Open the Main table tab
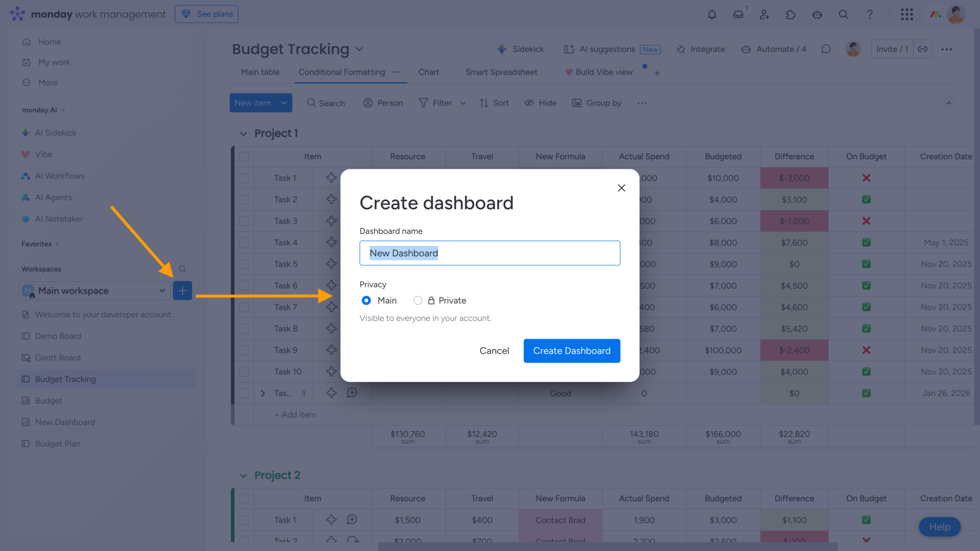 pyautogui.click(x=260, y=72)
